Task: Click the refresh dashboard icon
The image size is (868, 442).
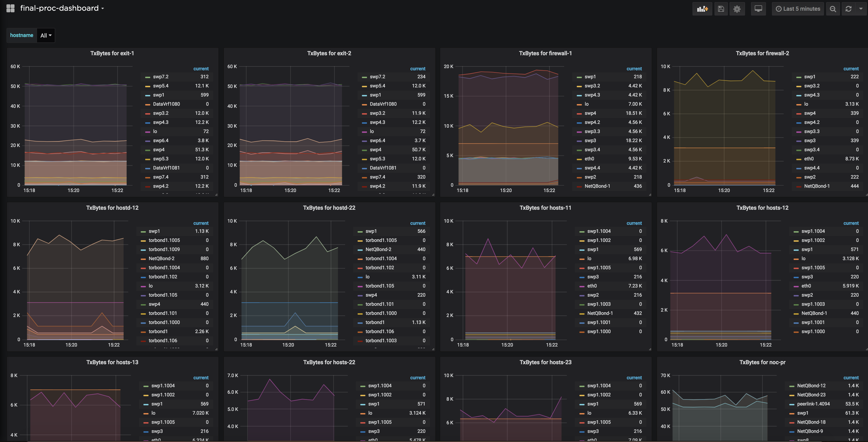Action: (x=848, y=9)
